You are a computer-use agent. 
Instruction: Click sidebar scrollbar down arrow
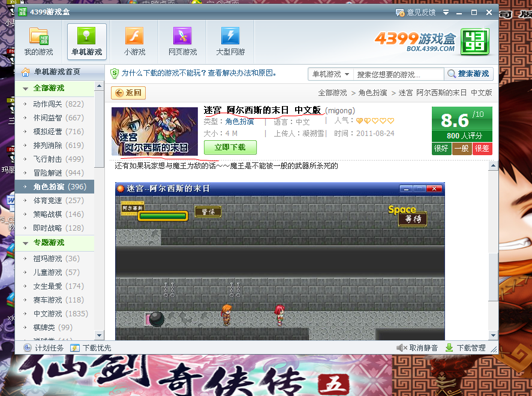click(99, 335)
